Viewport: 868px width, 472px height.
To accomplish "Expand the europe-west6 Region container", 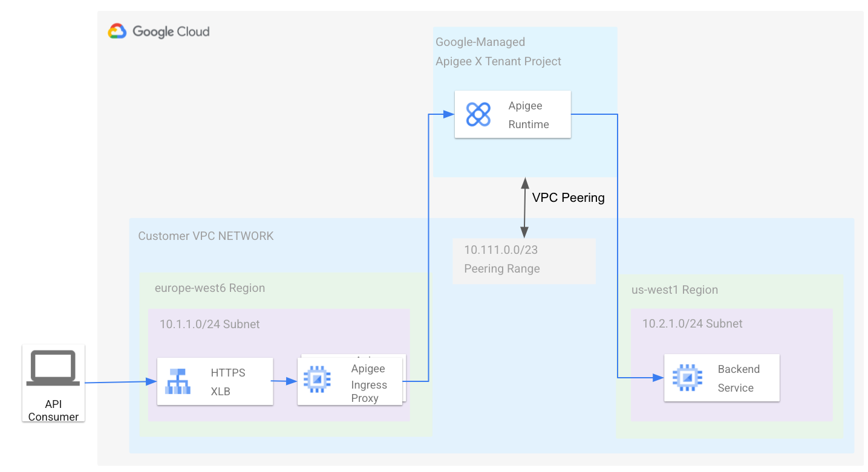I will tap(209, 288).
